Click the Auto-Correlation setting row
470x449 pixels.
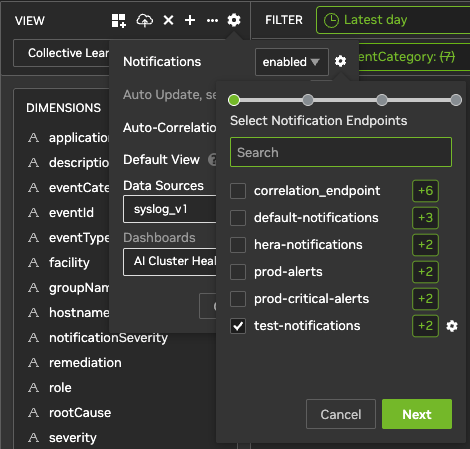[x=170, y=128]
